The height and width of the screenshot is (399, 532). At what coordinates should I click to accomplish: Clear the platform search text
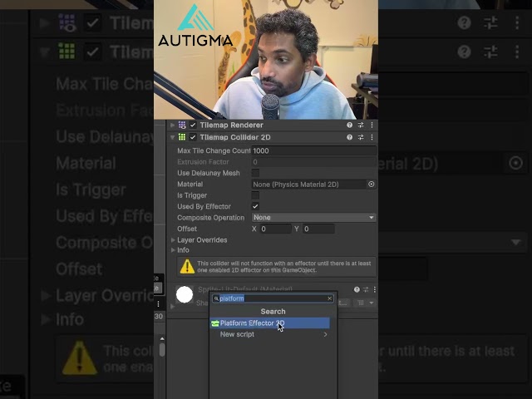pyautogui.click(x=329, y=298)
